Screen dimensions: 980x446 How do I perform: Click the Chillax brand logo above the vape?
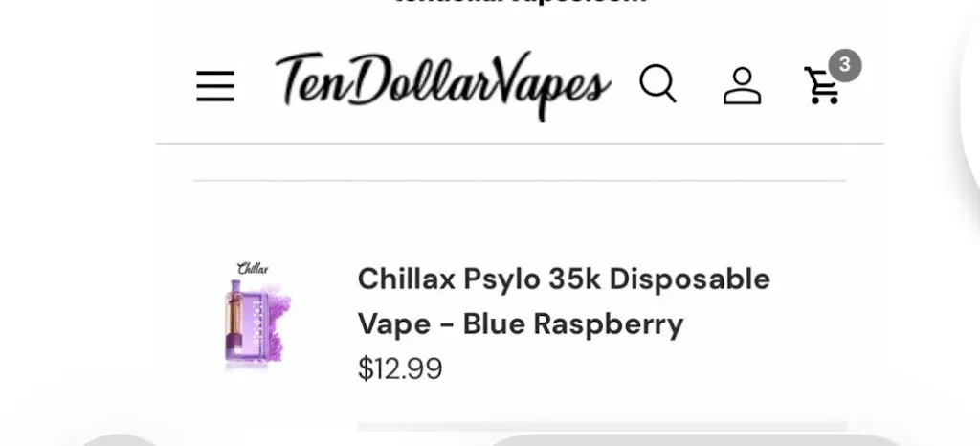click(x=253, y=269)
